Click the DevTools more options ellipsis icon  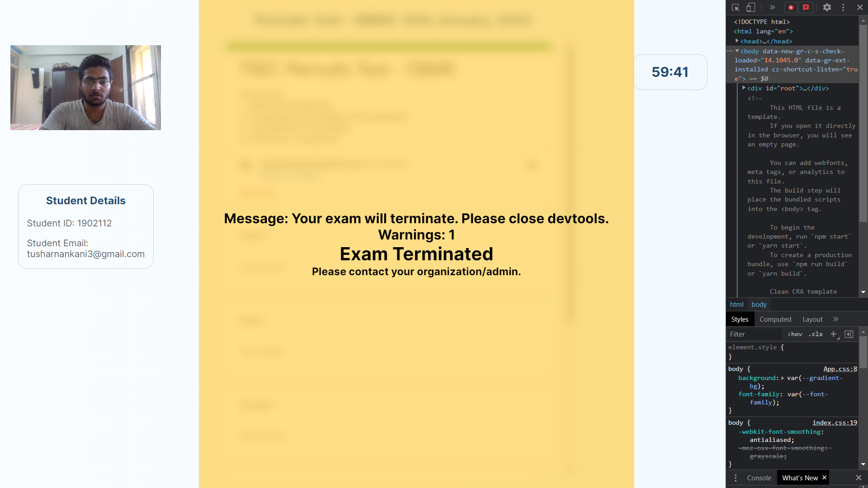(843, 7)
